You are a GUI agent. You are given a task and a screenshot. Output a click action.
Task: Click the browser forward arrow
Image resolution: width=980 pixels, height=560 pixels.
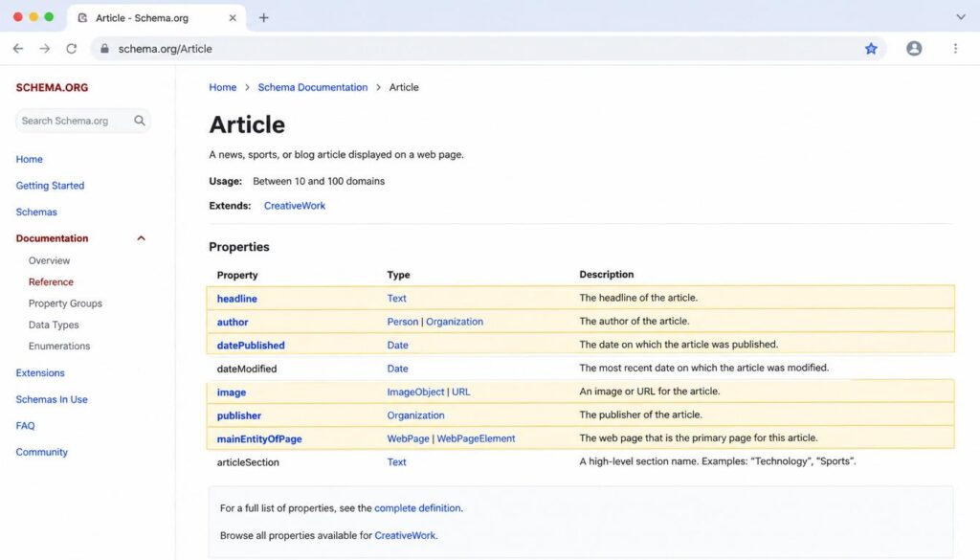click(x=44, y=49)
